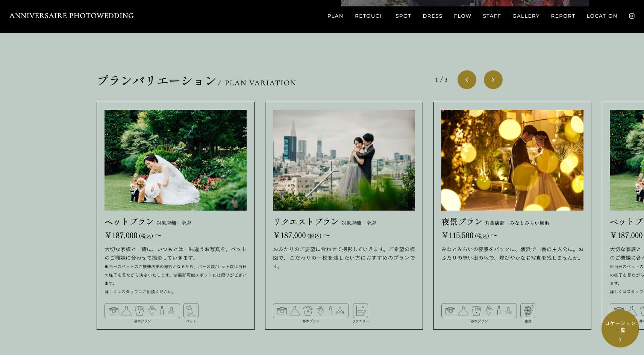Click the previous slide arrow button

click(x=467, y=80)
